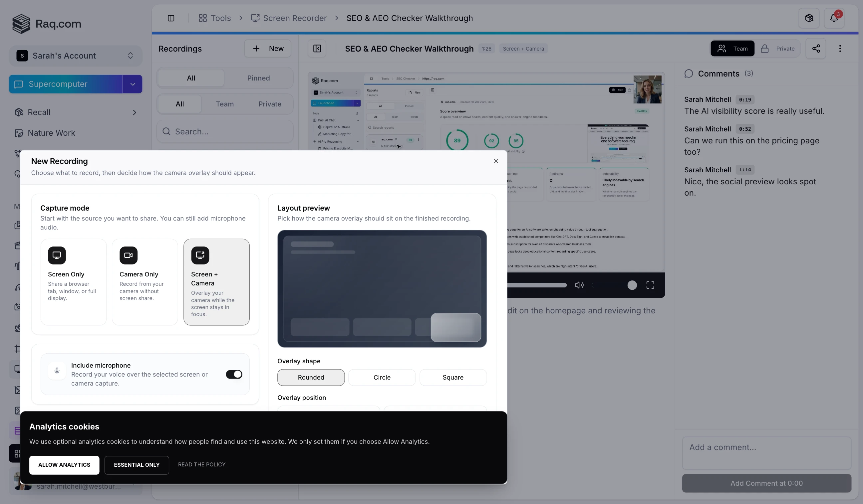Click the volume speaker icon on player

coord(579,285)
